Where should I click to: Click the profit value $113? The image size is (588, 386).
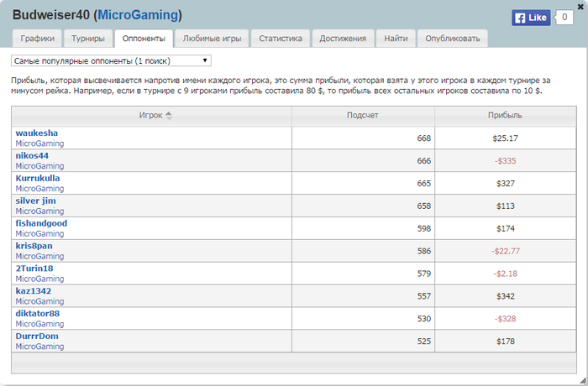[x=506, y=206]
